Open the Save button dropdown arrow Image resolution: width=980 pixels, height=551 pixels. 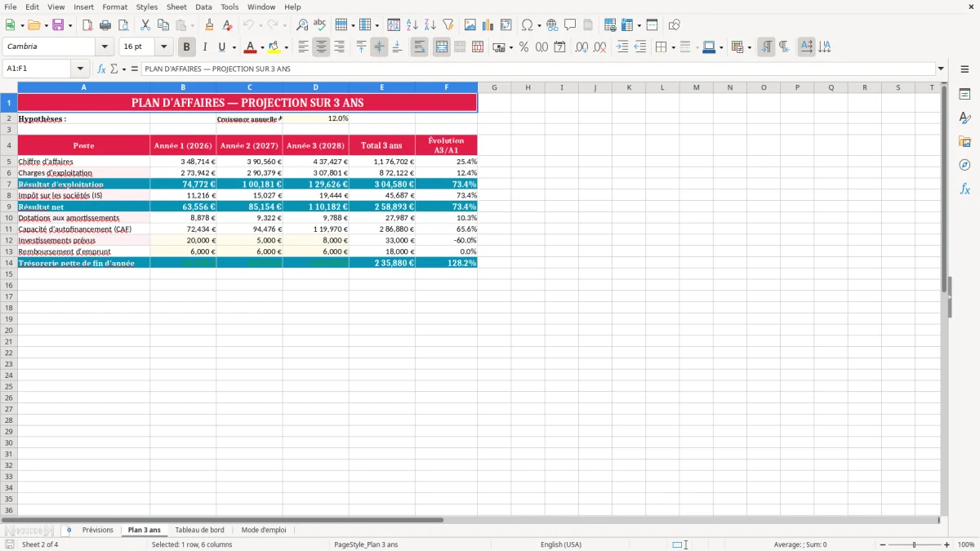click(70, 25)
